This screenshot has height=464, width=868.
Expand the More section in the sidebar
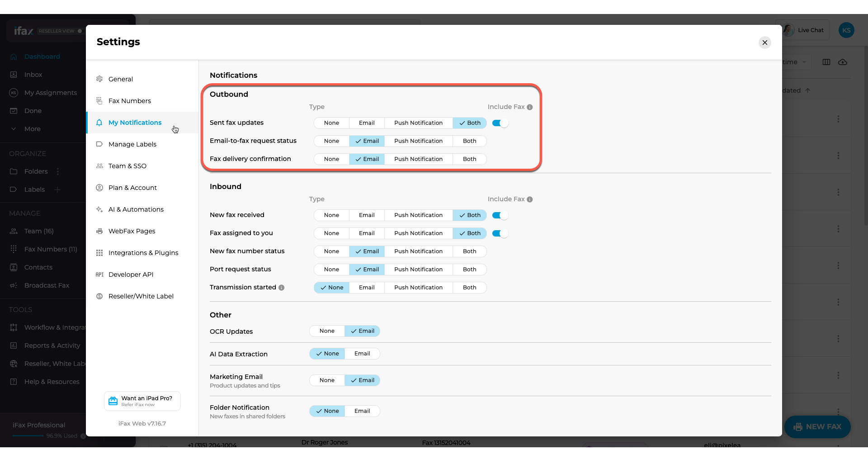31,129
